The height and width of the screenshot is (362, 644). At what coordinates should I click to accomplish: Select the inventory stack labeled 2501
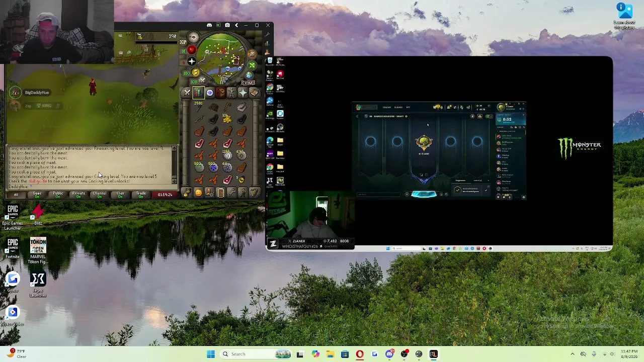pyautogui.click(x=199, y=107)
